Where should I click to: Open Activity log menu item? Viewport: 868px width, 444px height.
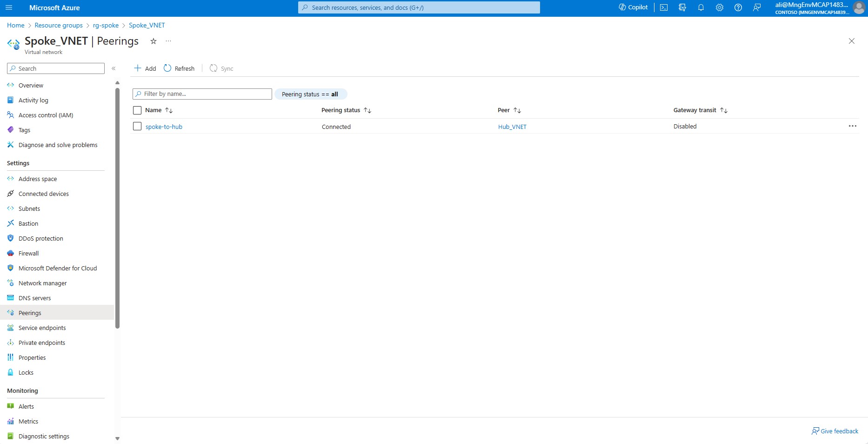pos(33,100)
